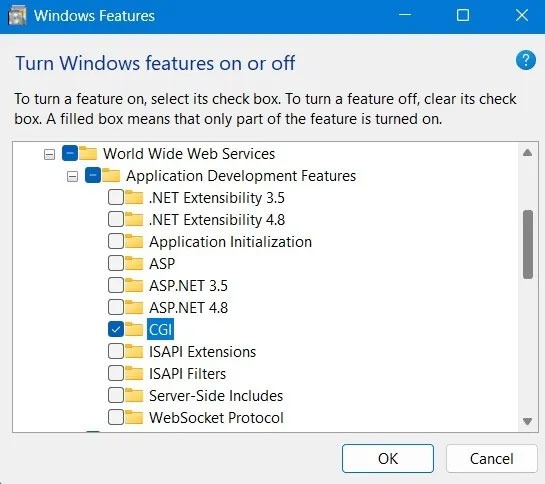Check the .NET Extensibility 3.5 box
The image size is (545, 484).
116,197
